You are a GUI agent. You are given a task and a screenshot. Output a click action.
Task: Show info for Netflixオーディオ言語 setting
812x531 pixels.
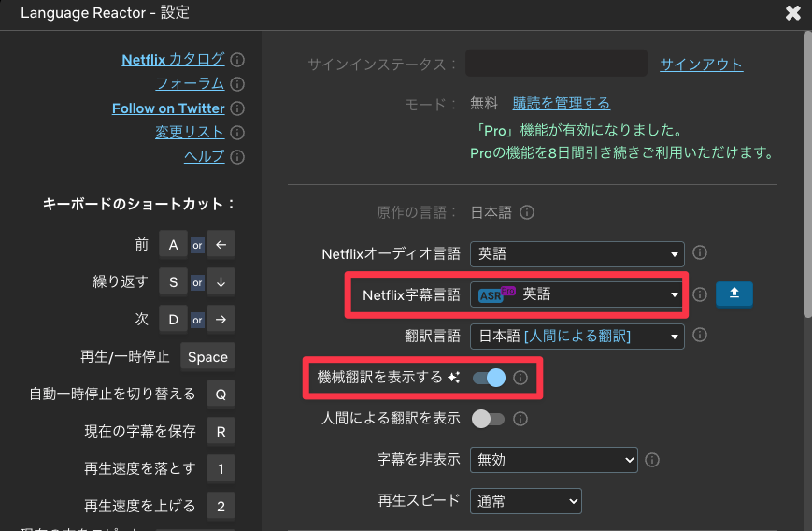(700, 252)
